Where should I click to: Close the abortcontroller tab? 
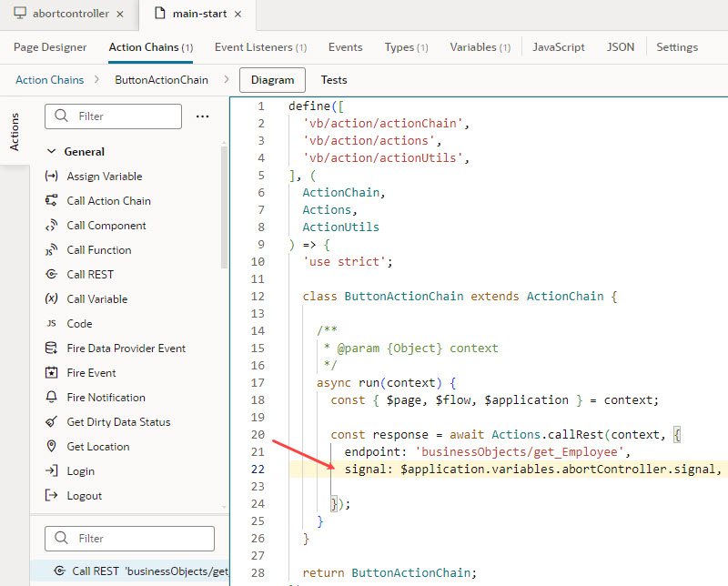[120, 14]
